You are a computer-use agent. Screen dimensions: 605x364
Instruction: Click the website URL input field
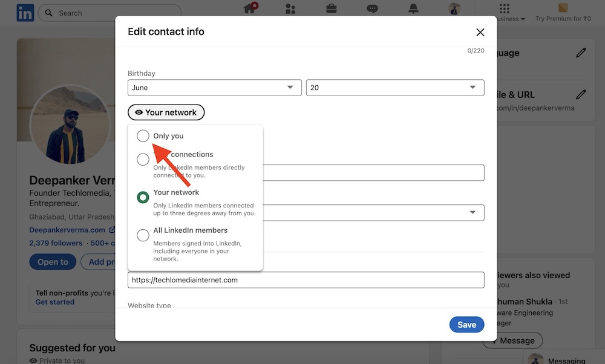(x=306, y=280)
